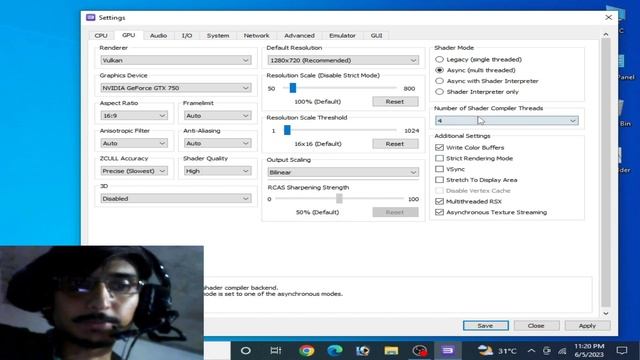Open the Anisotropic Filter dropdown

pyautogui.click(x=134, y=143)
